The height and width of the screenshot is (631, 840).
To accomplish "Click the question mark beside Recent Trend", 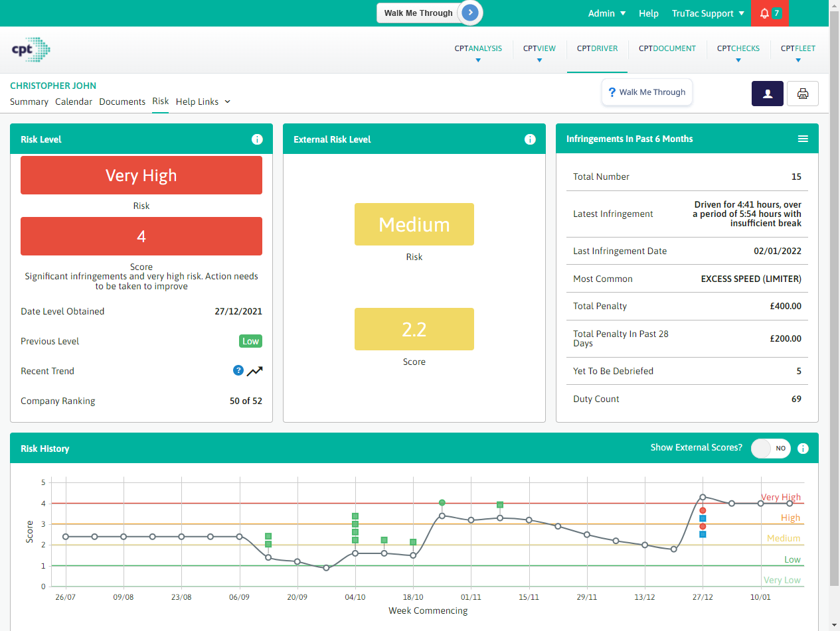I will 238,370.
